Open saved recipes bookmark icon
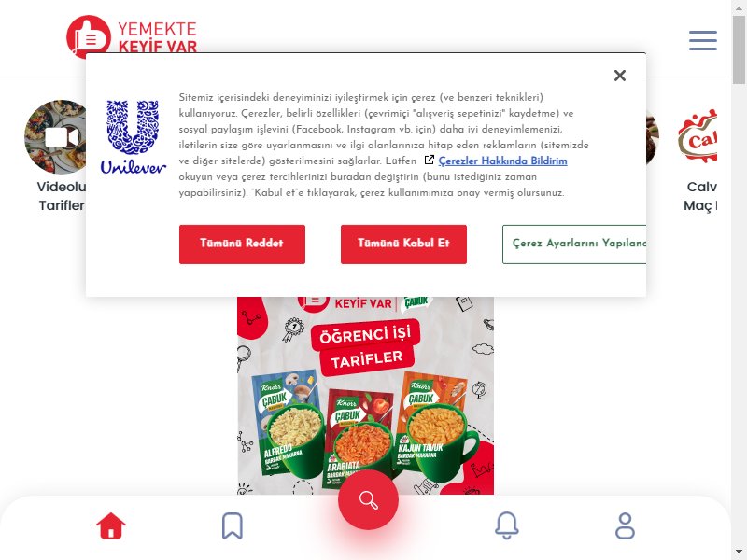 (233, 525)
